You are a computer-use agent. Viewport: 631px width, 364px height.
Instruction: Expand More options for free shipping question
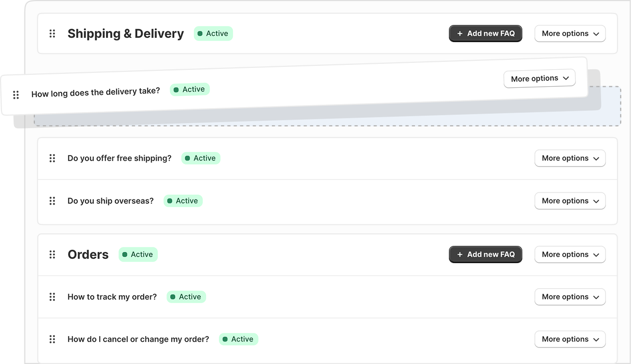[x=570, y=158]
